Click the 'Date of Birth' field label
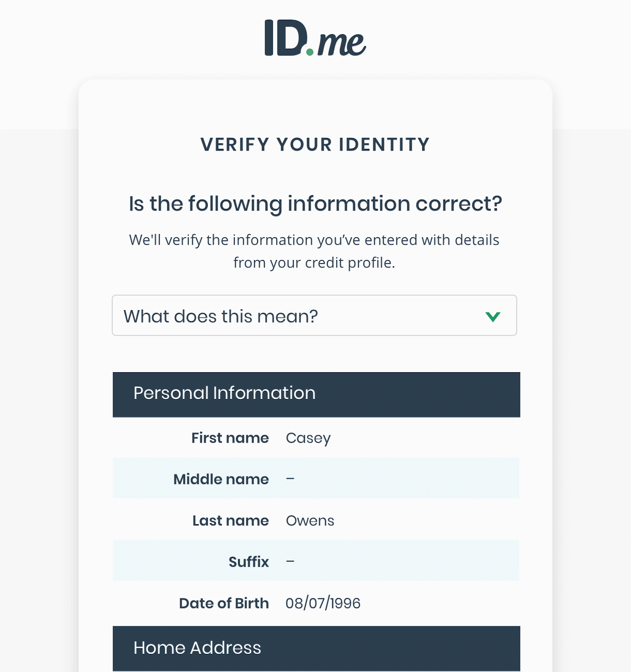The image size is (631, 672). click(224, 603)
